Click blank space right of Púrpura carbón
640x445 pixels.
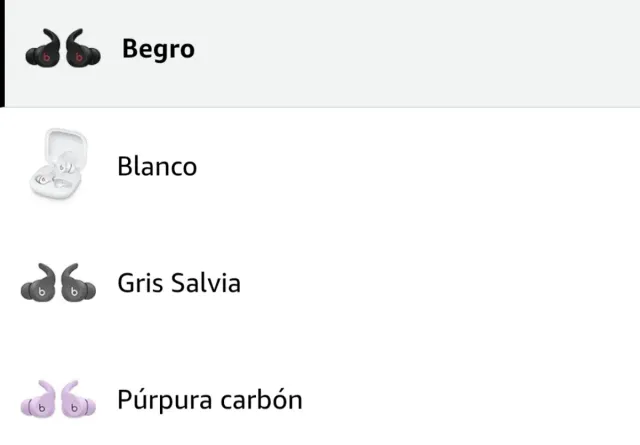click(470, 401)
